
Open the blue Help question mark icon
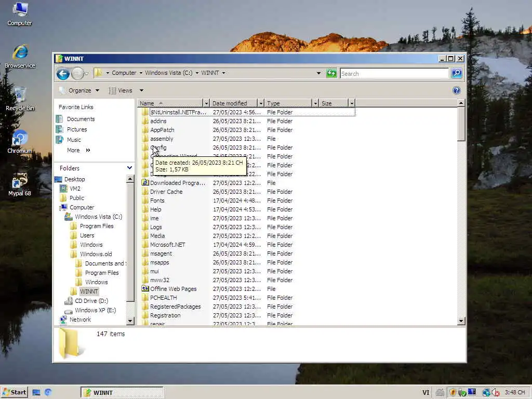click(456, 90)
